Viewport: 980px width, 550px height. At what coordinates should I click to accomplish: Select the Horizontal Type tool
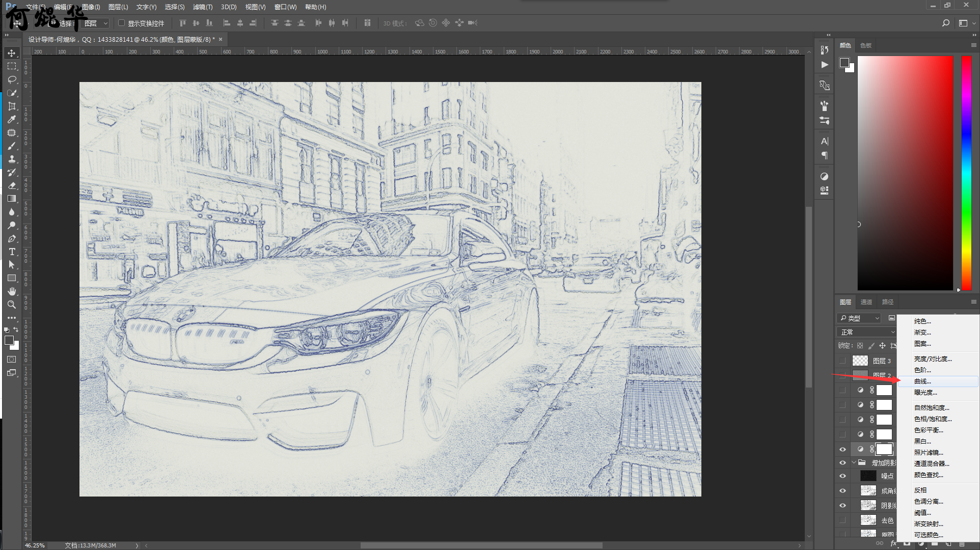[12, 252]
